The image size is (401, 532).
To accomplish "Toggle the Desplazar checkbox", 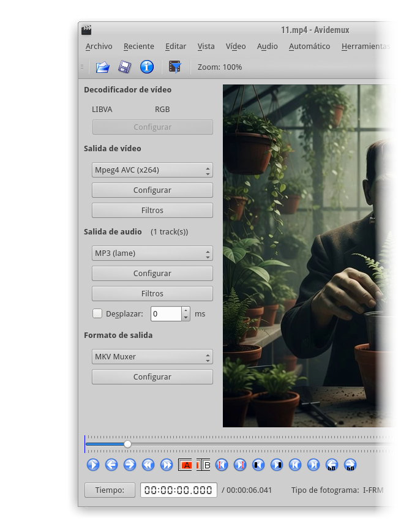I will click(x=97, y=313).
